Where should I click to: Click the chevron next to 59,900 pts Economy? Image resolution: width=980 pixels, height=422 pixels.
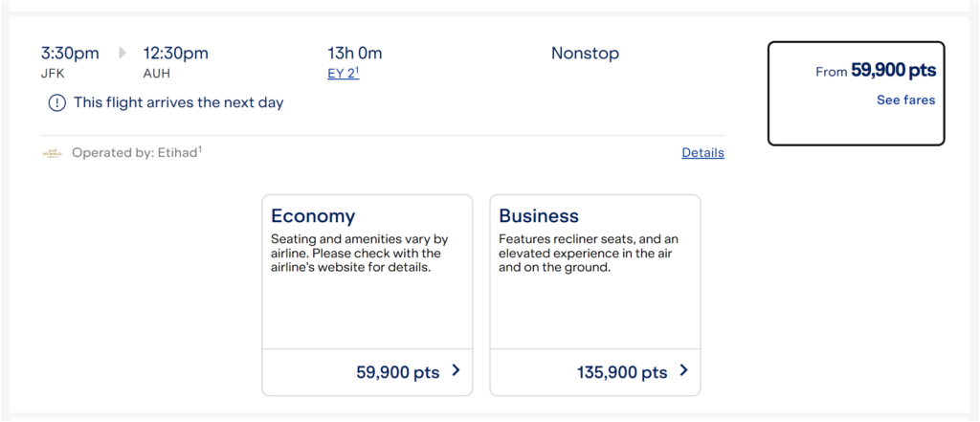pyautogui.click(x=456, y=370)
